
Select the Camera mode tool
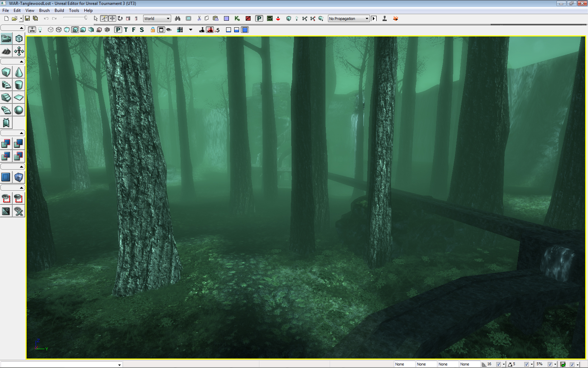pyautogui.click(x=6, y=39)
